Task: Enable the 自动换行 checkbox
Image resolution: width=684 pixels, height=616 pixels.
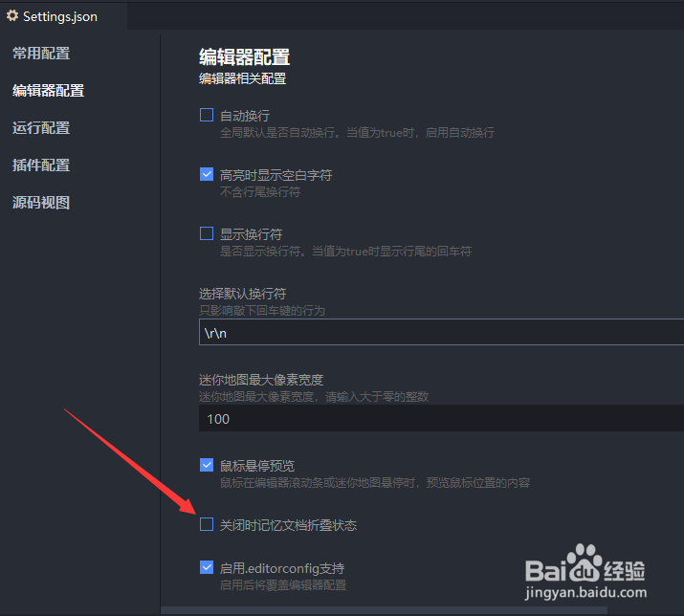Action: (207, 115)
